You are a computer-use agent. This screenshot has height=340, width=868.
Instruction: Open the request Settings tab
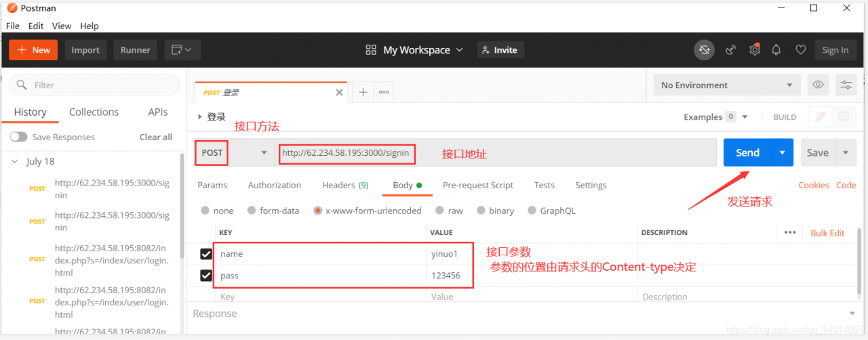[x=591, y=185]
